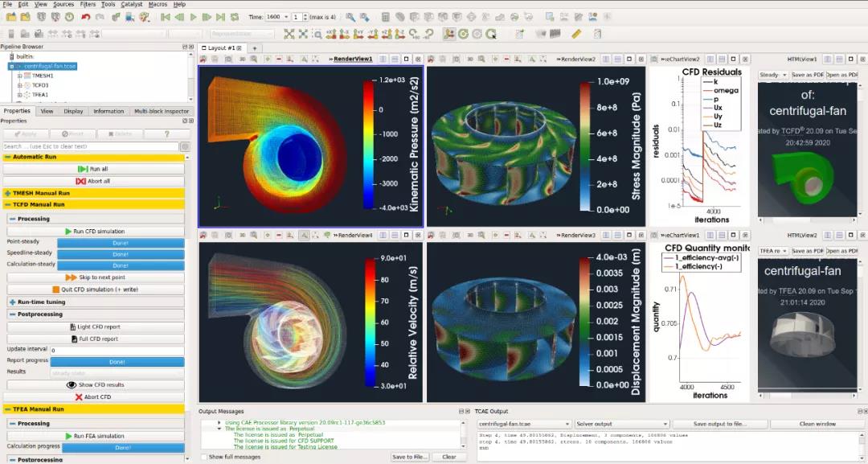Add a new layout tab with plus
868x464 pixels.
click(x=255, y=48)
